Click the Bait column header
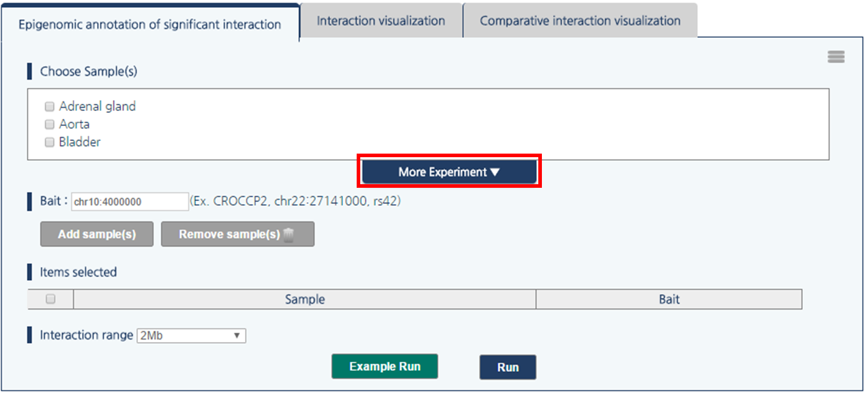 tap(669, 299)
